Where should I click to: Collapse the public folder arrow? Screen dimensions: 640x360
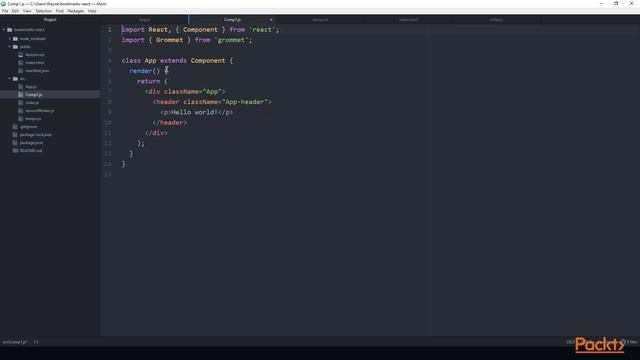coord(10,47)
